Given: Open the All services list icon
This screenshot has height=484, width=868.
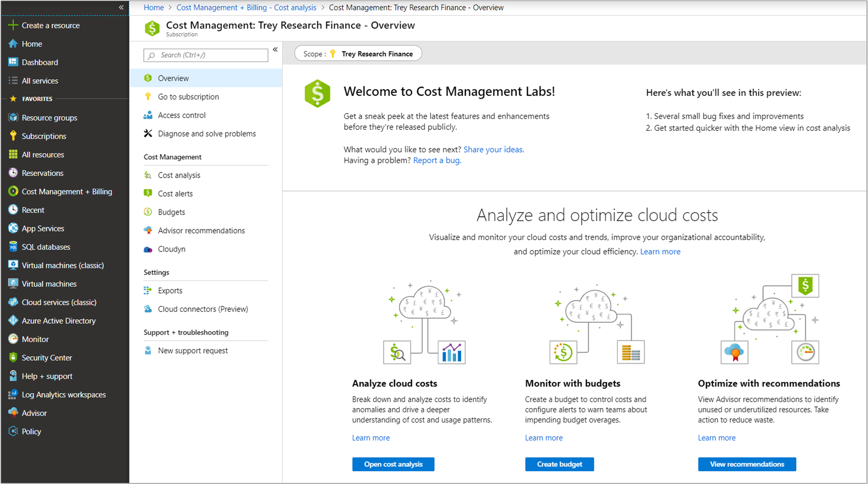Looking at the screenshot, I should click(13, 81).
